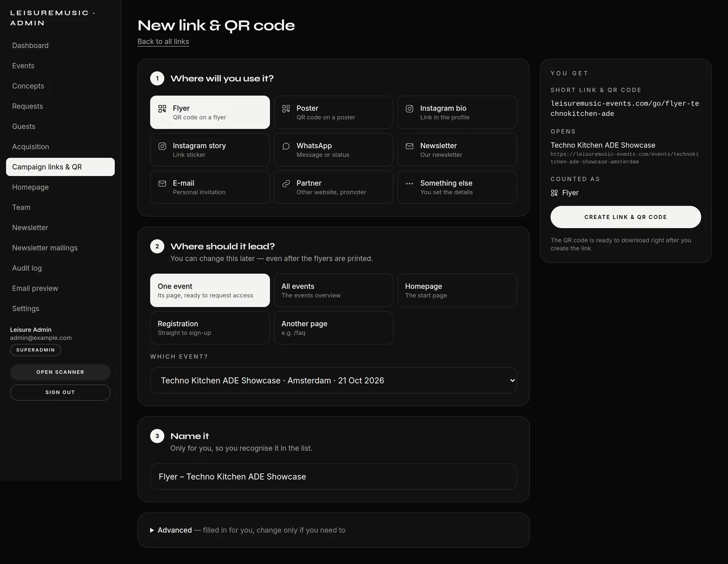Pick the Instagram story icon
Viewport: 728px width, 564px height.
pos(162,146)
